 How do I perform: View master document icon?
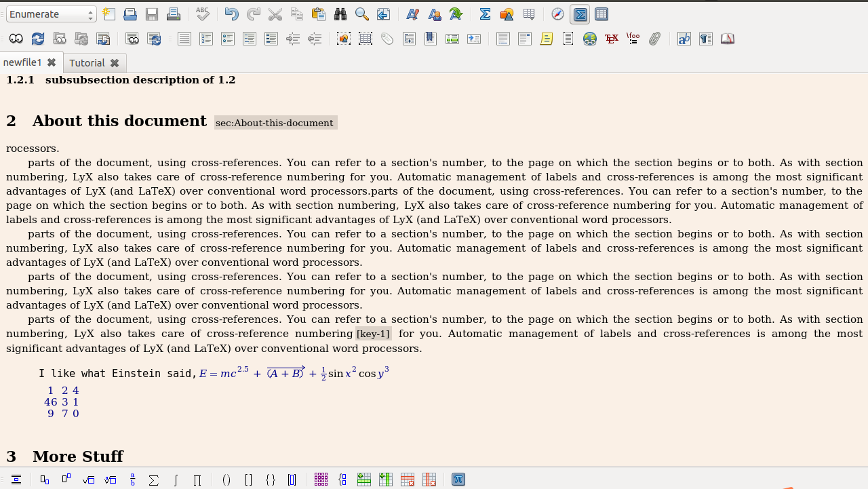coord(60,39)
